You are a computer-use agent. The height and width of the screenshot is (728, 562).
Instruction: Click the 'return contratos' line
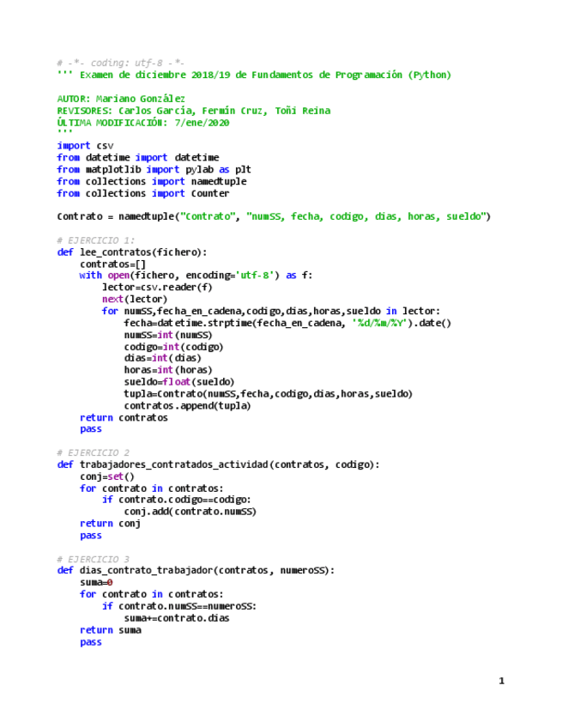point(124,417)
